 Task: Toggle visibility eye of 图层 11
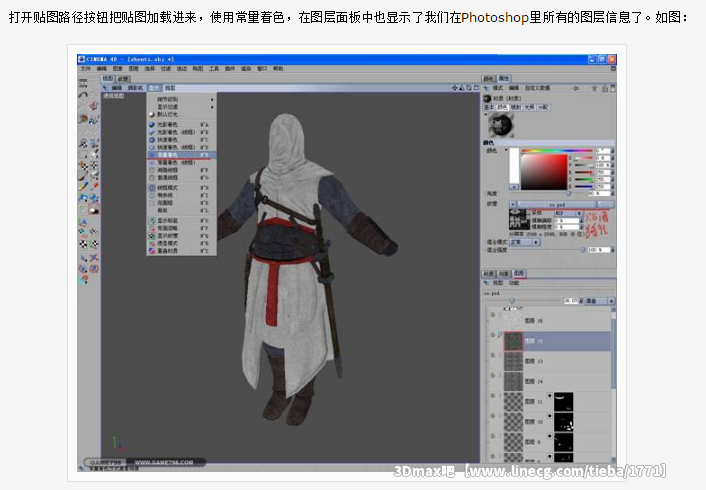(493, 395)
